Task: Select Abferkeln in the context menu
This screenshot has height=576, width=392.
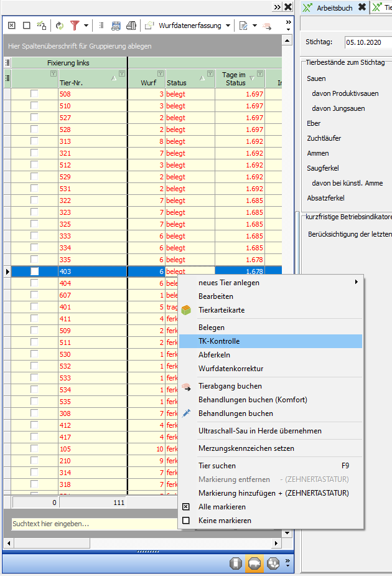Action: [214, 355]
